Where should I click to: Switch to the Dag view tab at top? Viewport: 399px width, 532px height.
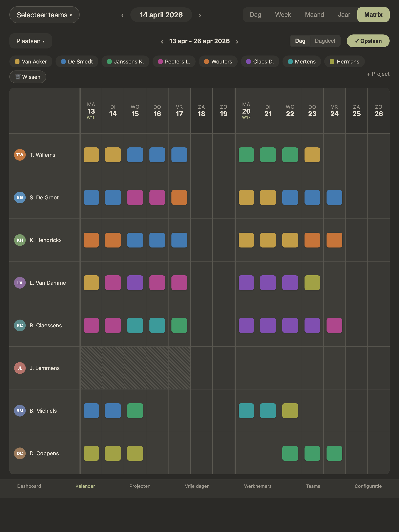pyautogui.click(x=255, y=15)
